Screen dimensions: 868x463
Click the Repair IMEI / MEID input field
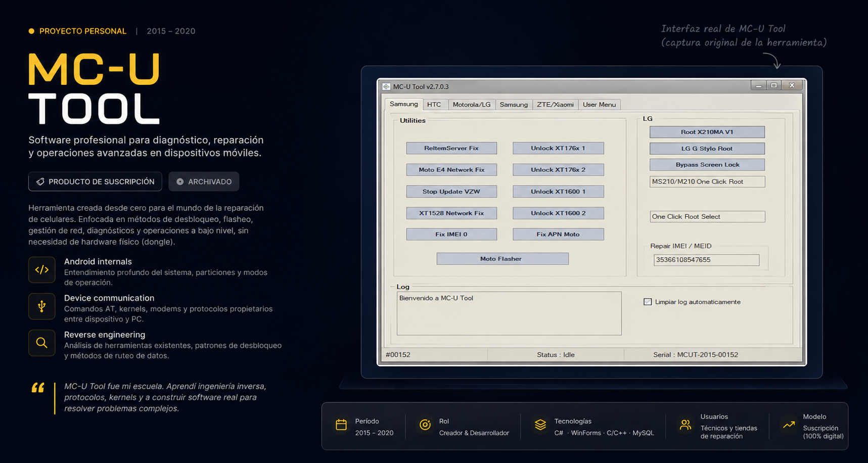coord(706,260)
